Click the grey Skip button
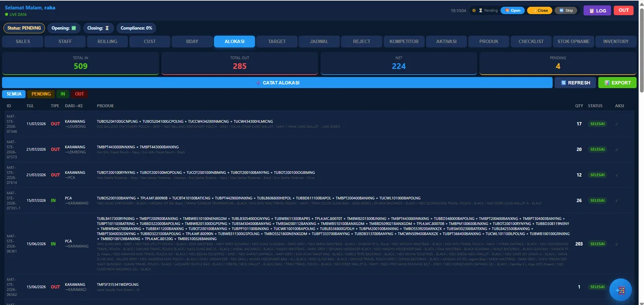 (x=566, y=11)
